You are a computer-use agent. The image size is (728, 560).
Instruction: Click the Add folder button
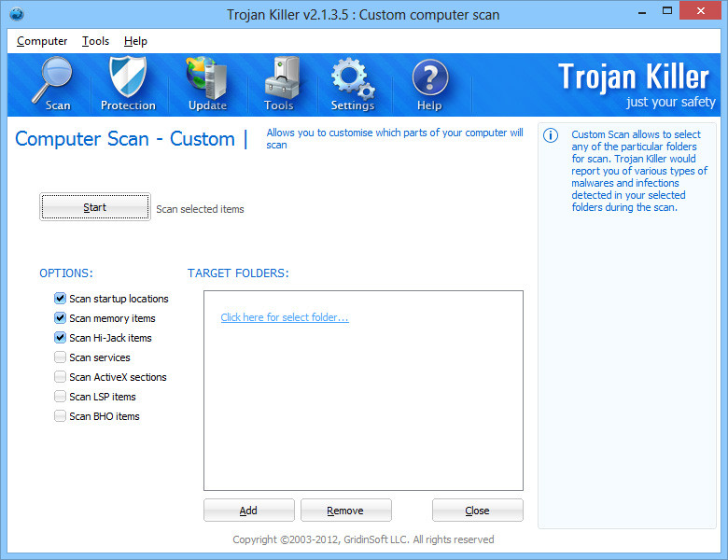pyautogui.click(x=249, y=511)
